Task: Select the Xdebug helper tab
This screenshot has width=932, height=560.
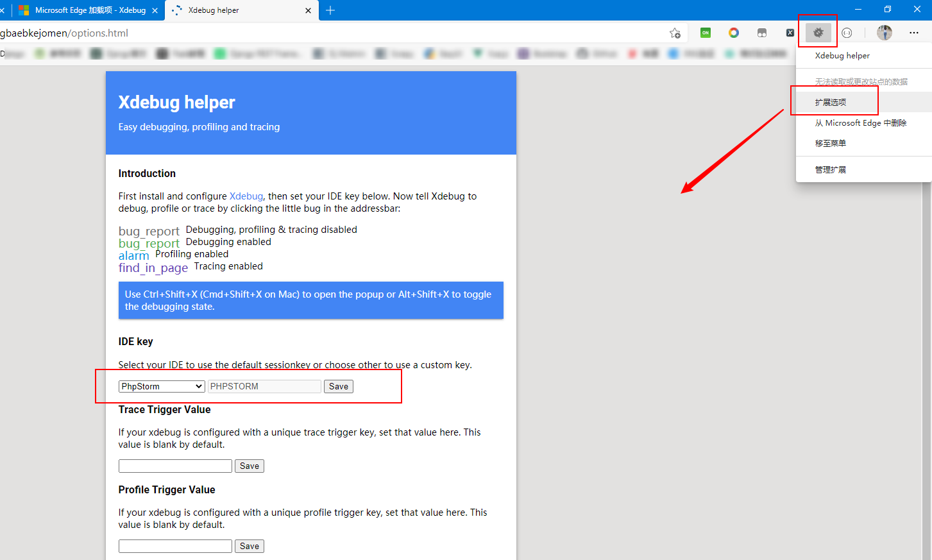Action: tap(242, 10)
